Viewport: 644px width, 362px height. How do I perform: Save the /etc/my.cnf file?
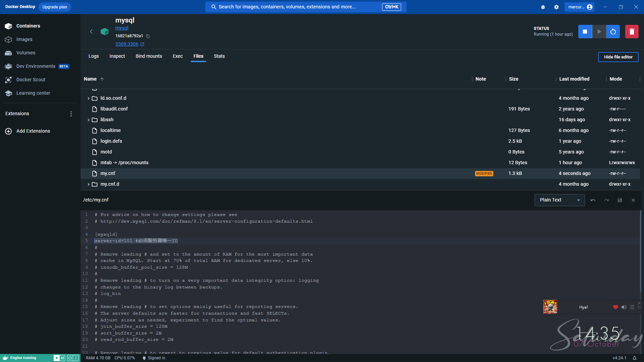point(620,200)
